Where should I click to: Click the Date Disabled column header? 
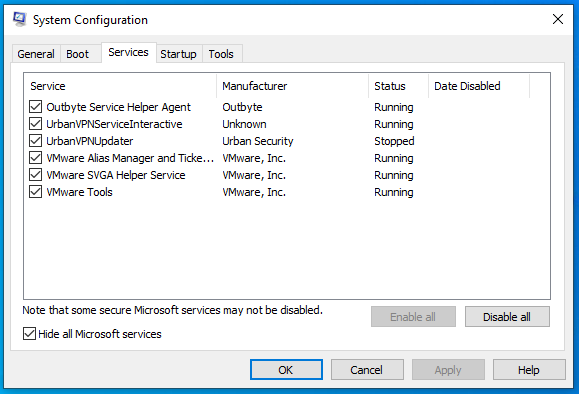(x=479, y=86)
